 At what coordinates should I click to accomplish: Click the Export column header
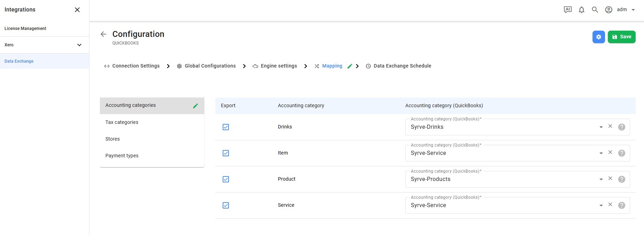(228, 105)
